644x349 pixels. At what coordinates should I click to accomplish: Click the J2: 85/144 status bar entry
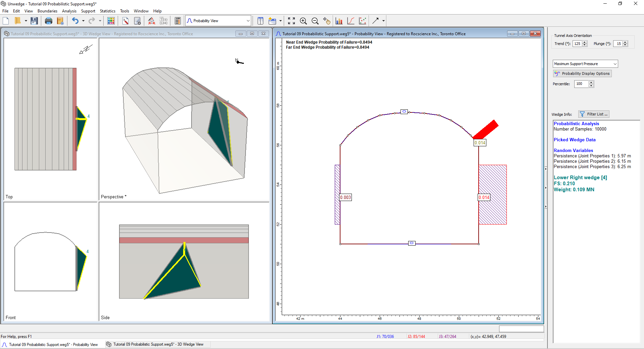[416, 337]
